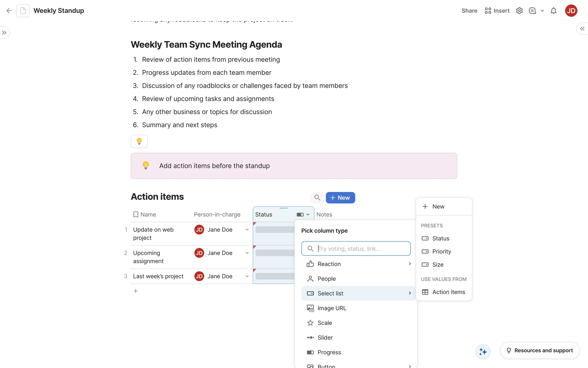
Task: Click the lightbulb icon button above callout
Action: click(139, 141)
